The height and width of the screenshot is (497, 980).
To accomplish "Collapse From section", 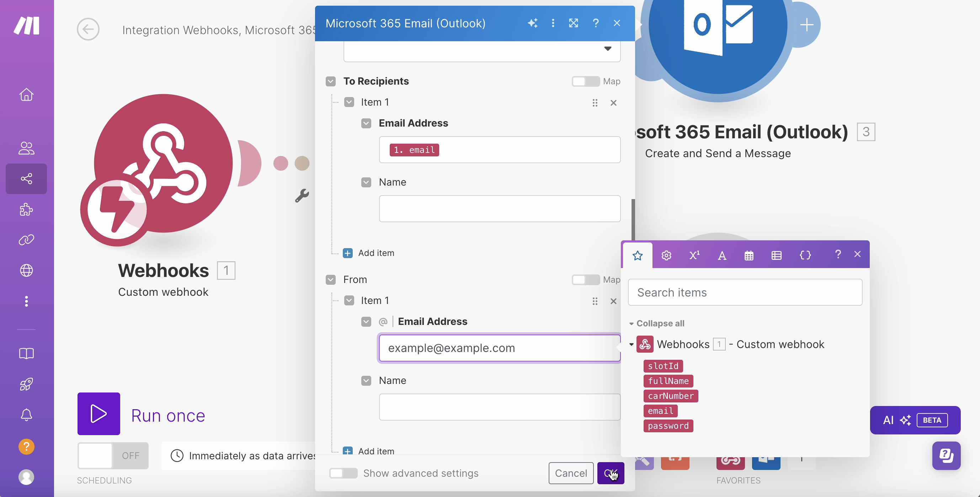I will pyautogui.click(x=331, y=280).
